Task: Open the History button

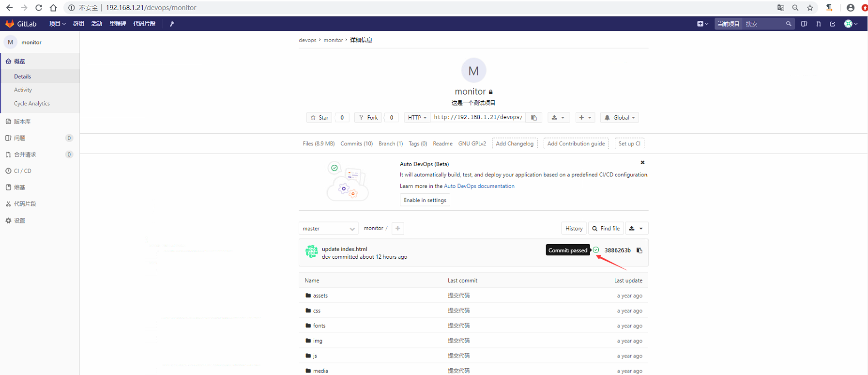Action: point(574,228)
